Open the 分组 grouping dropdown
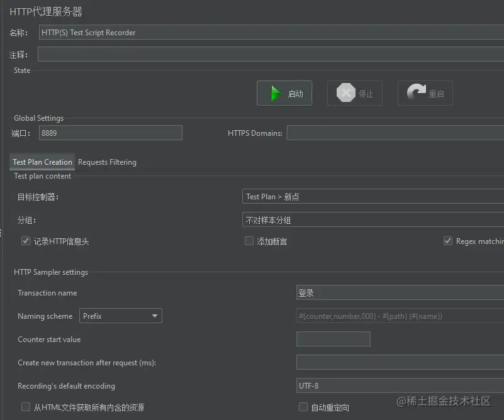504x420 pixels. [x=373, y=220]
